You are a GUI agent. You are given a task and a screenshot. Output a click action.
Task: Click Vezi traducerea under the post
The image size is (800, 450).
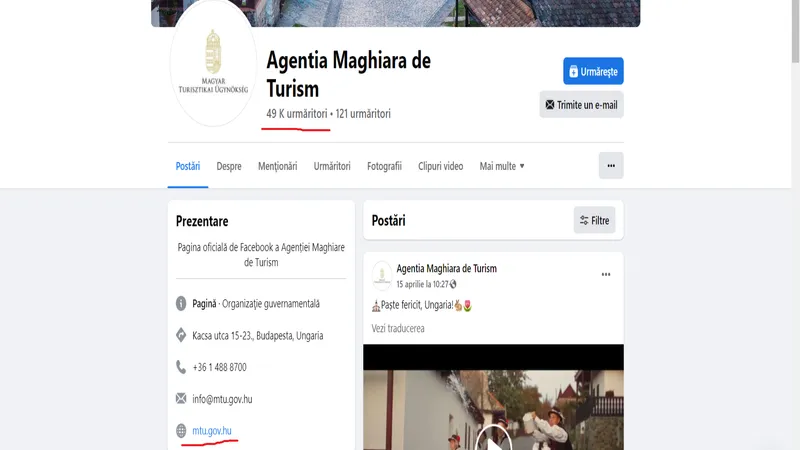click(398, 328)
